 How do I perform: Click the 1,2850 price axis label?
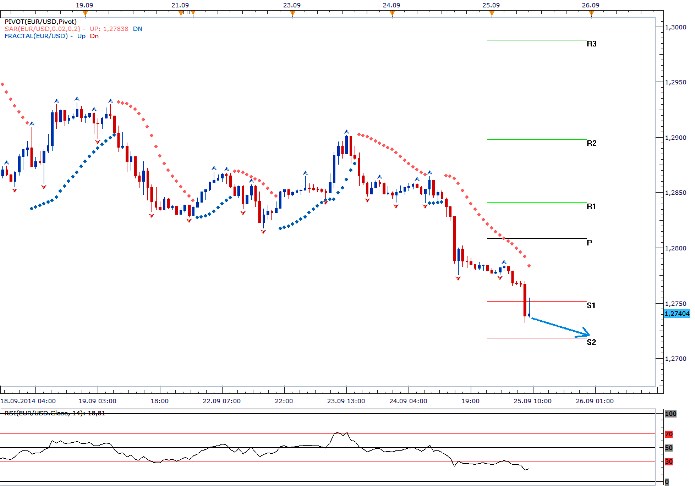click(x=676, y=192)
